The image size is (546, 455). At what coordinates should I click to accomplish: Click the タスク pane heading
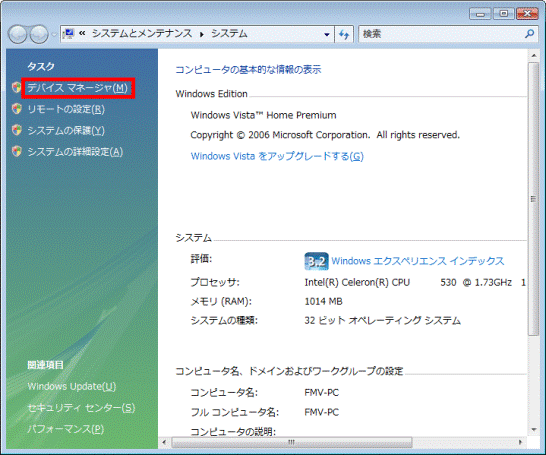coord(41,66)
